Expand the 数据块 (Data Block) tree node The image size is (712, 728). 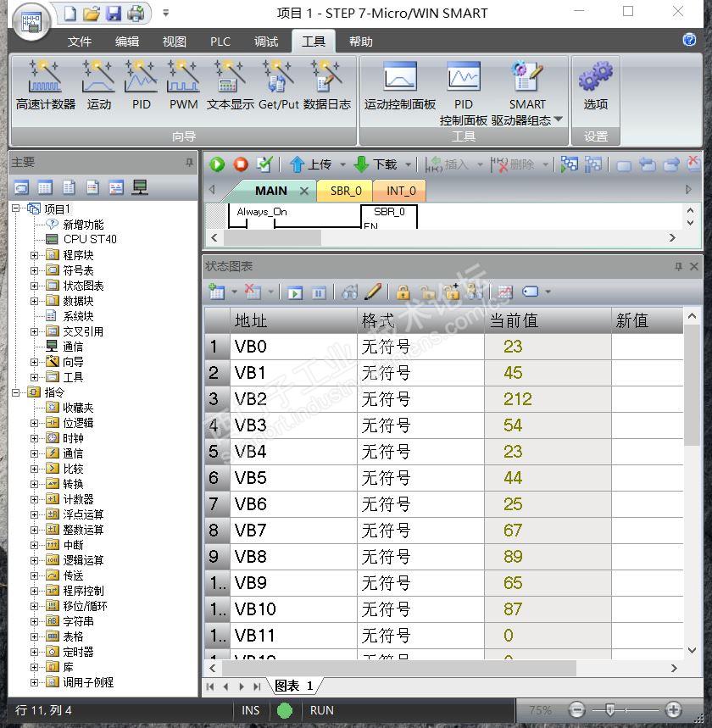34,301
